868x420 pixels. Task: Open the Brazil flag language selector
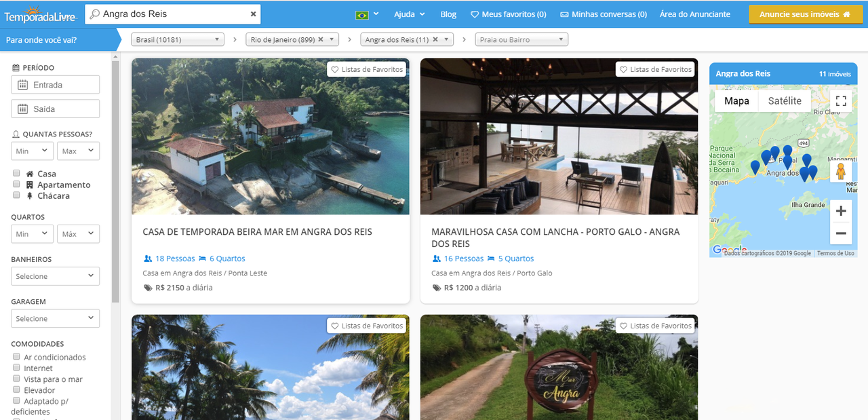click(366, 14)
